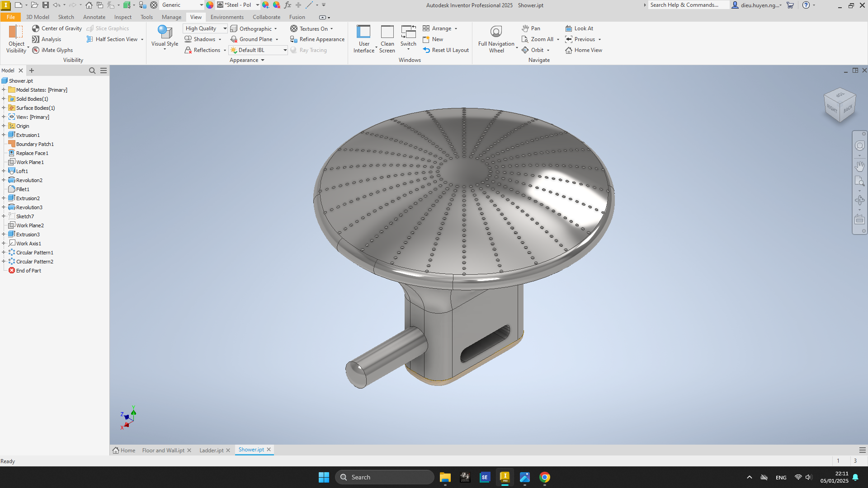The width and height of the screenshot is (868, 488).
Task: Search the model browser with magnifier icon
Action: point(92,70)
